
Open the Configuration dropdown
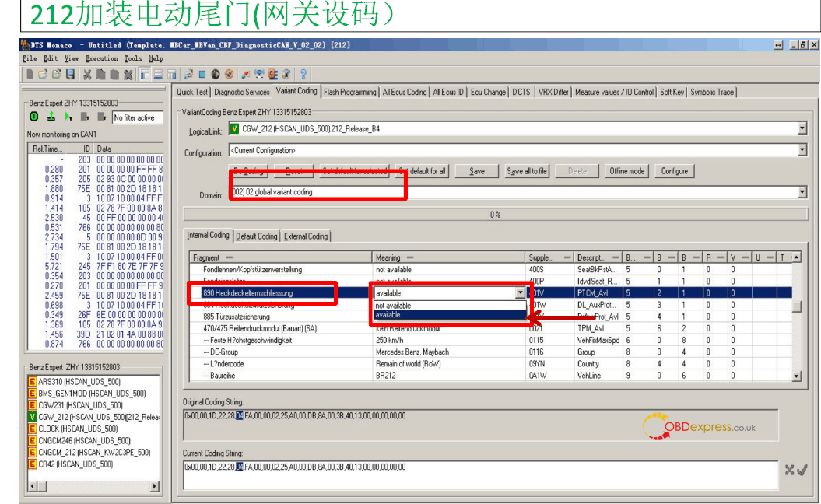click(x=802, y=150)
